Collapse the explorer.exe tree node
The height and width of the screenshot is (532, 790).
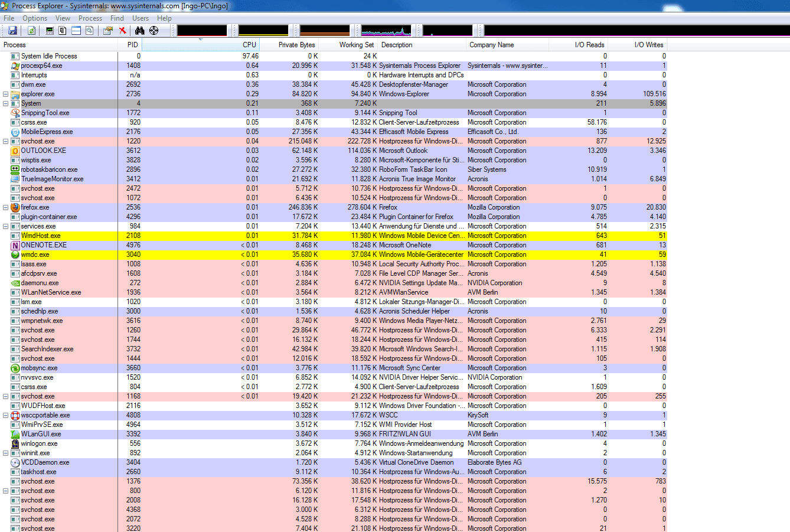click(6, 94)
